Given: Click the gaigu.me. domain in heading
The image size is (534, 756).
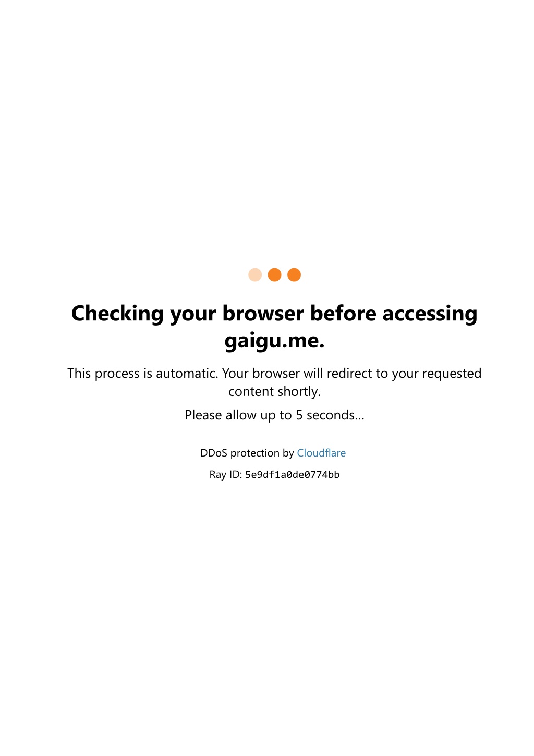Looking at the screenshot, I should 275,341.
